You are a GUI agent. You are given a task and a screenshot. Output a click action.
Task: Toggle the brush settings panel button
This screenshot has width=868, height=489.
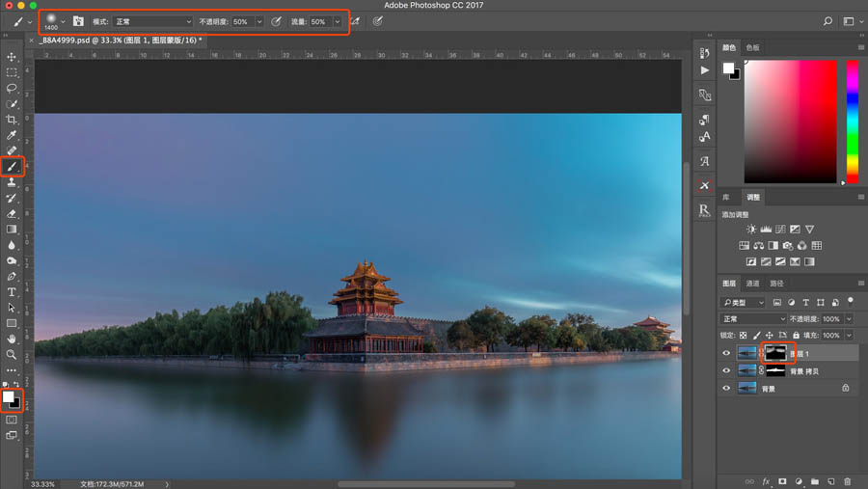78,21
